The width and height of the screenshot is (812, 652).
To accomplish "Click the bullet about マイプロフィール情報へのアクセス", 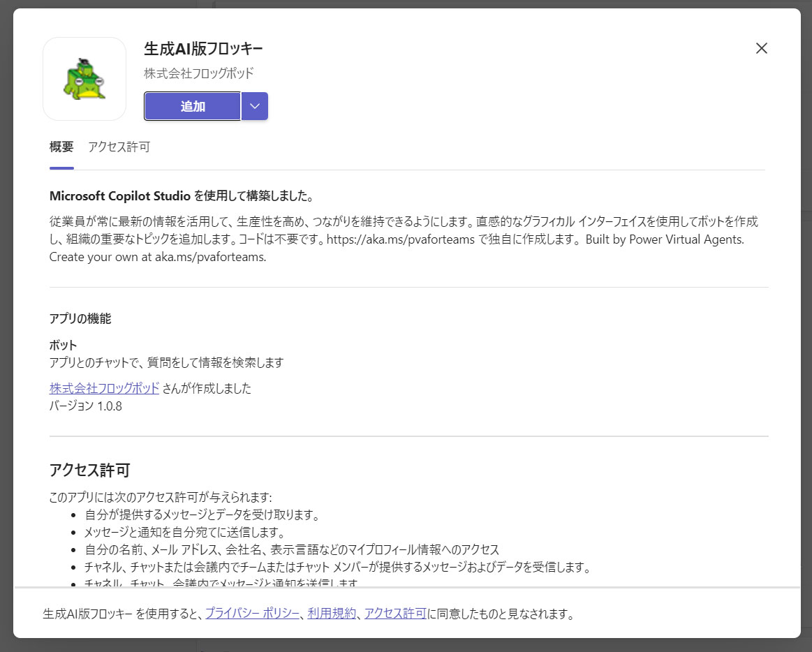I will click(x=292, y=549).
